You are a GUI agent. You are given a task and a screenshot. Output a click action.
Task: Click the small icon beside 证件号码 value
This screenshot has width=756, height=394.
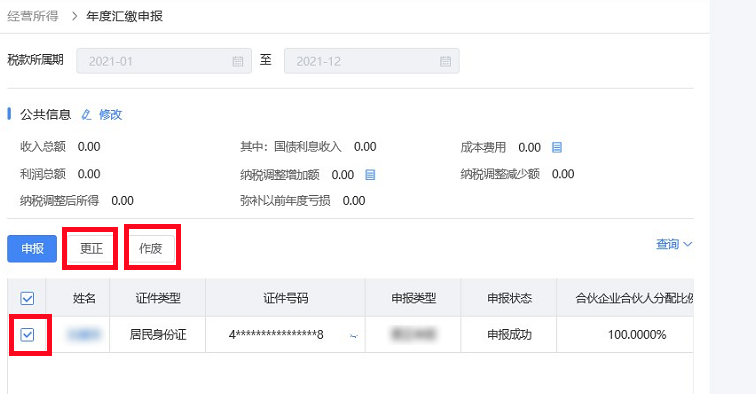click(x=354, y=336)
